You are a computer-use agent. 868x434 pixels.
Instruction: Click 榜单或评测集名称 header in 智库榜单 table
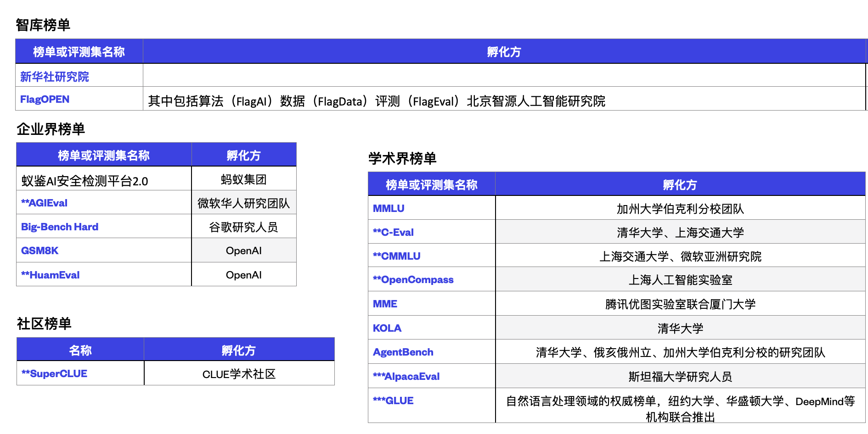coord(79,52)
